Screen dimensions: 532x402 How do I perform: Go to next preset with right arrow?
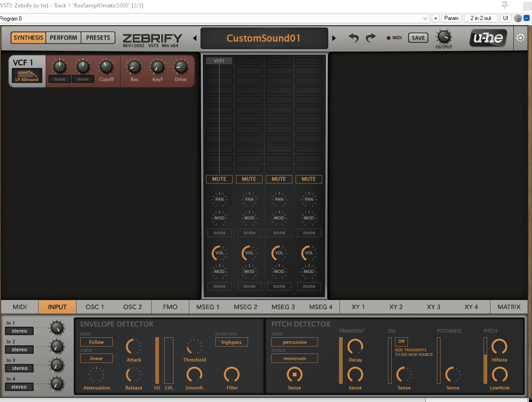pyautogui.click(x=334, y=38)
